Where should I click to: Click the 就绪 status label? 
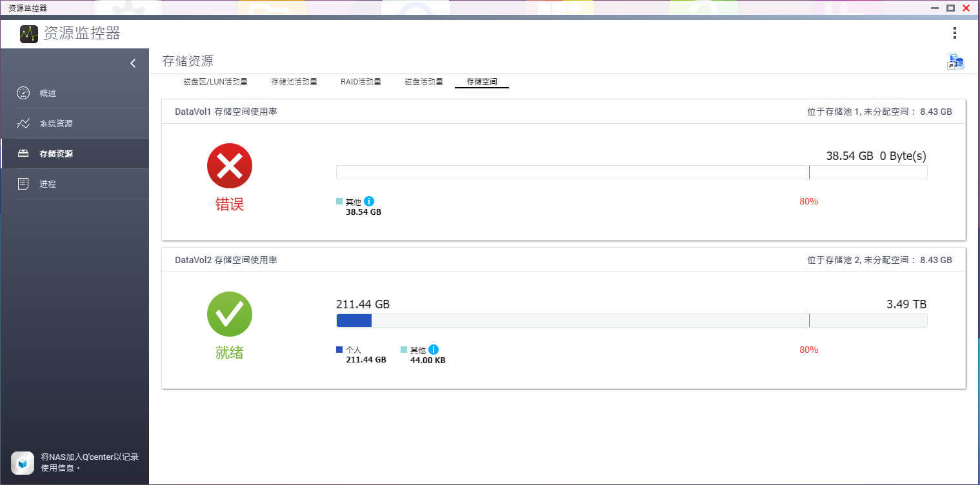click(230, 353)
